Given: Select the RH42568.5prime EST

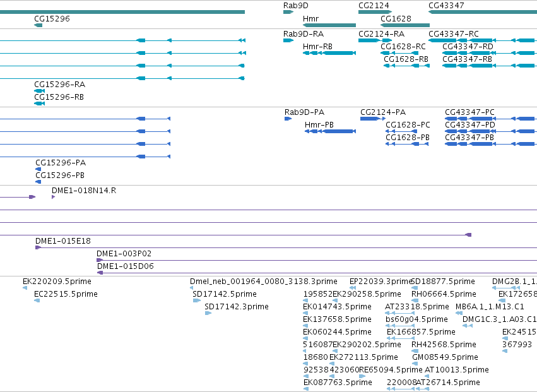Looking at the screenshot, I should coord(415,351).
